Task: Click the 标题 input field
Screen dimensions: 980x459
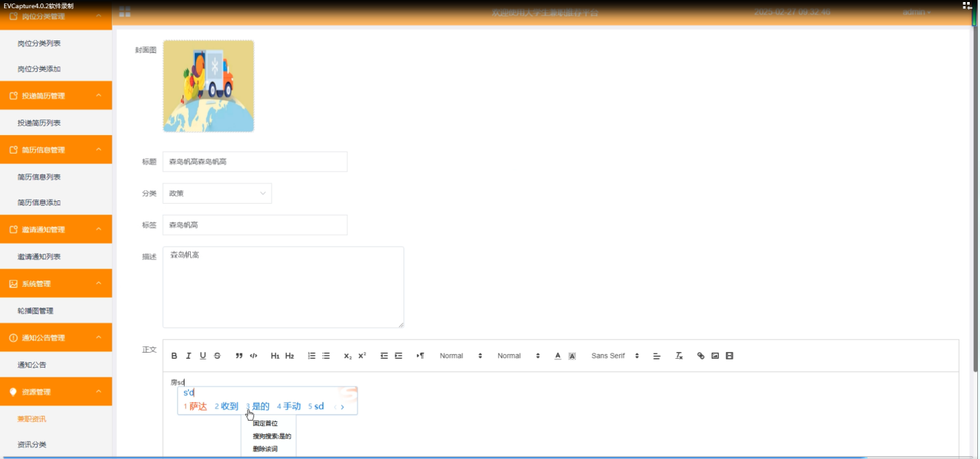Action: (x=255, y=162)
